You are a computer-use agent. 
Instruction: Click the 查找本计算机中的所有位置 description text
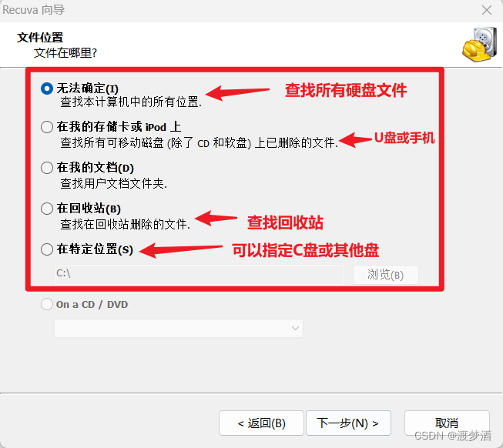(x=131, y=102)
